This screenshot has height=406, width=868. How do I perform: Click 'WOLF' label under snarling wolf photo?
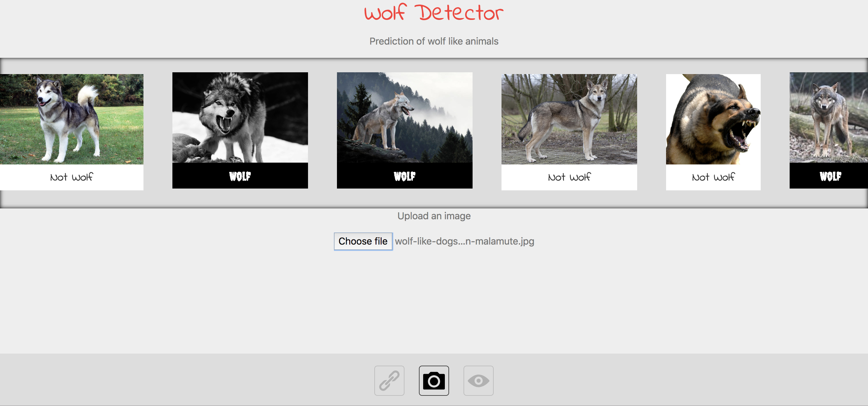pos(240,176)
